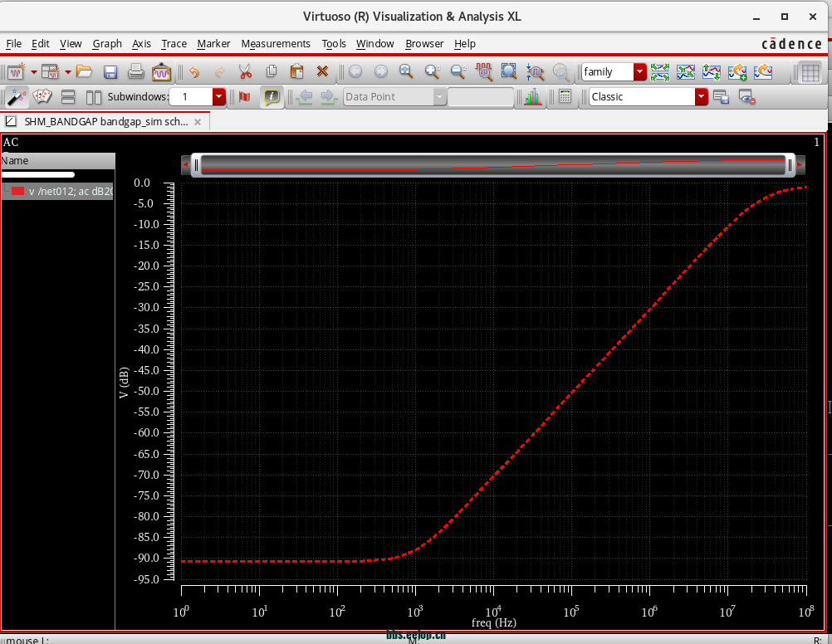Click the red flag marker icon
The height and width of the screenshot is (644, 832).
click(x=245, y=96)
